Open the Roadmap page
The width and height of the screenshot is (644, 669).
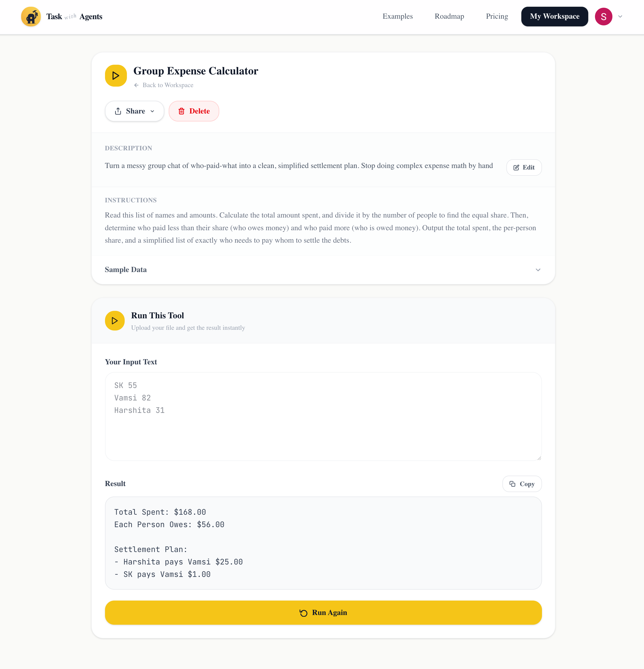pos(449,16)
